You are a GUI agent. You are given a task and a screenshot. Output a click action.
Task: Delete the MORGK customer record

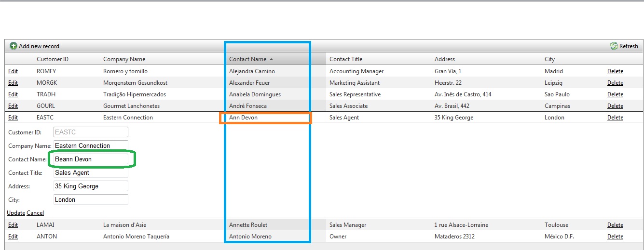615,83
